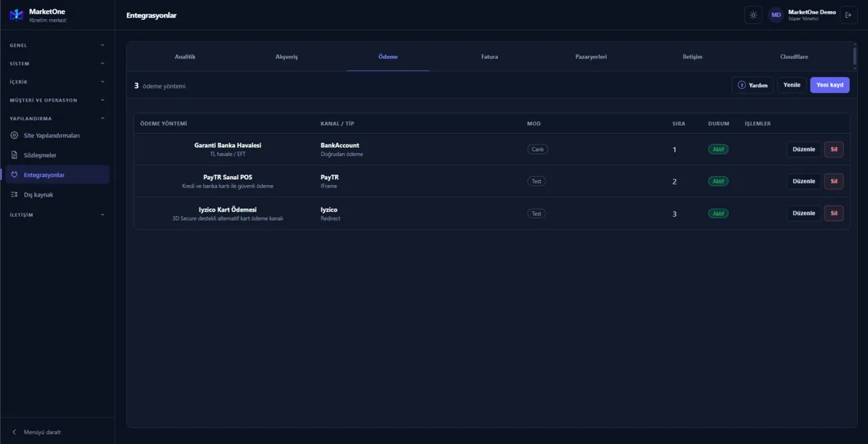
Task: Edit the Iyzico Kart Ödemesi row
Action: click(804, 214)
